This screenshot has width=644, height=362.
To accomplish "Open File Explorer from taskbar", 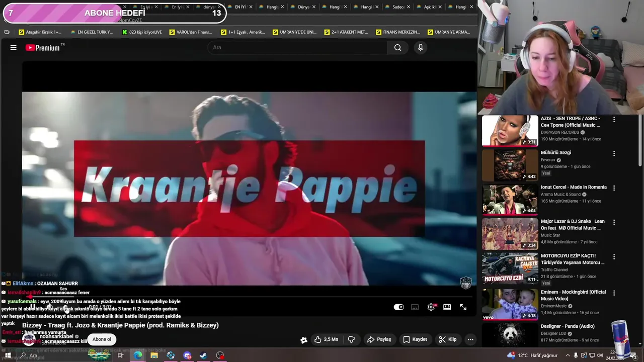I will 154,355.
